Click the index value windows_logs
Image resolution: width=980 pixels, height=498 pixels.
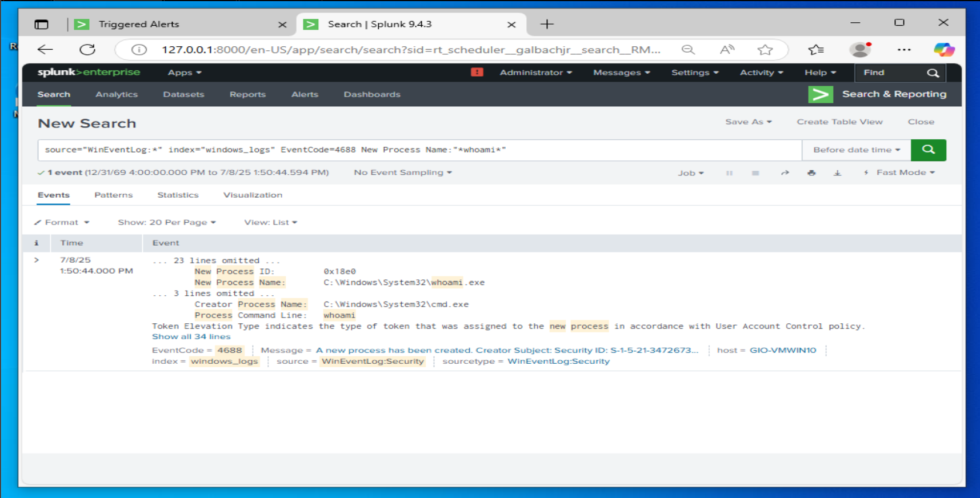(224, 361)
